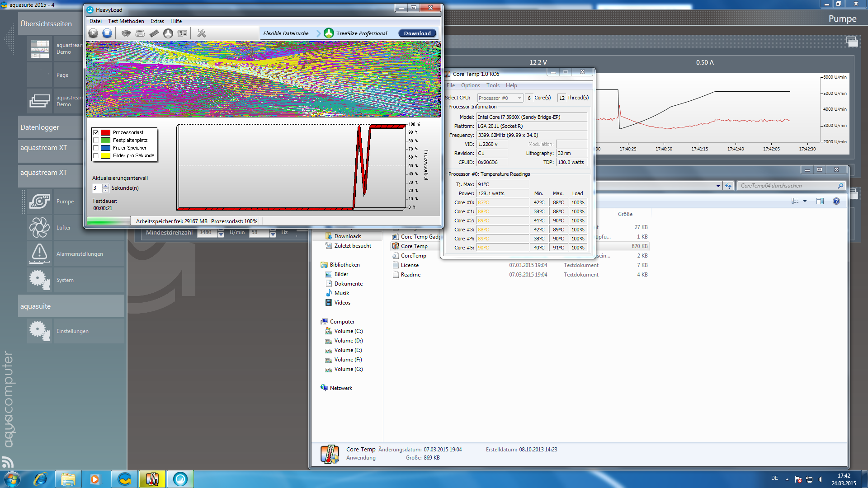Open the Test Methoden menu
Screen dimensions: 868x488
[x=126, y=21]
